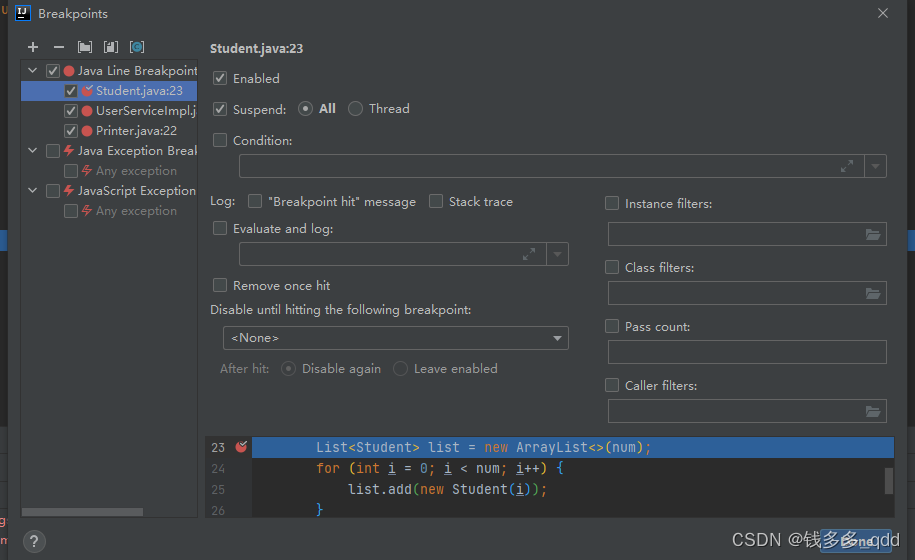The width and height of the screenshot is (915, 560).
Task: Enable "Breakpoint hit" message logging
Action: [255, 201]
